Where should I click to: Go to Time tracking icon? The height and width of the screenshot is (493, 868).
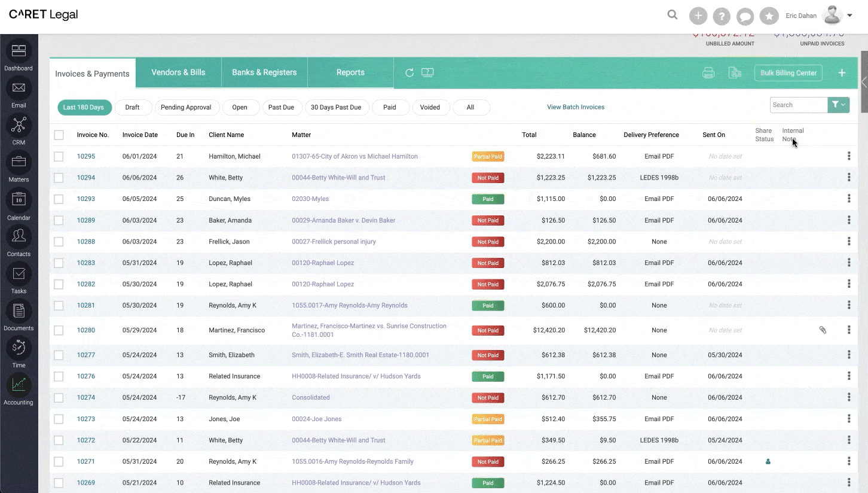pyautogui.click(x=19, y=348)
